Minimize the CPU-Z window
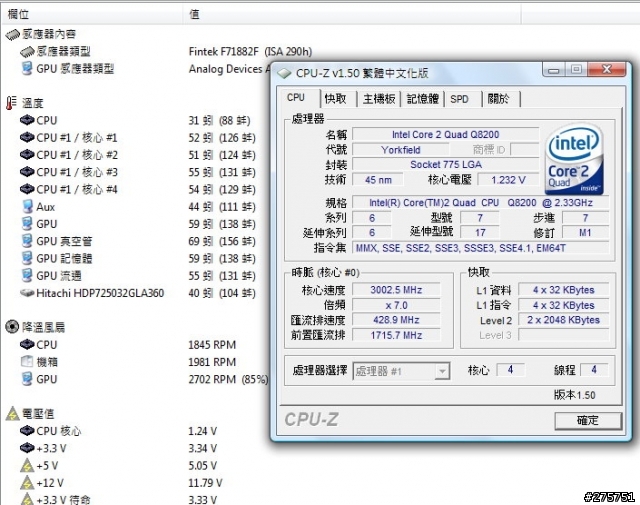The image size is (640, 505). 553,70
